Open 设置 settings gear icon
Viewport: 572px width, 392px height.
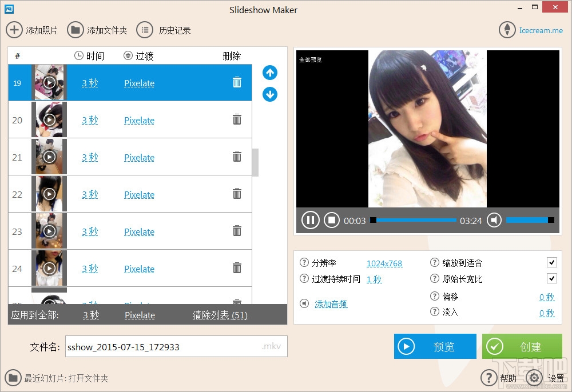click(534, 378)
